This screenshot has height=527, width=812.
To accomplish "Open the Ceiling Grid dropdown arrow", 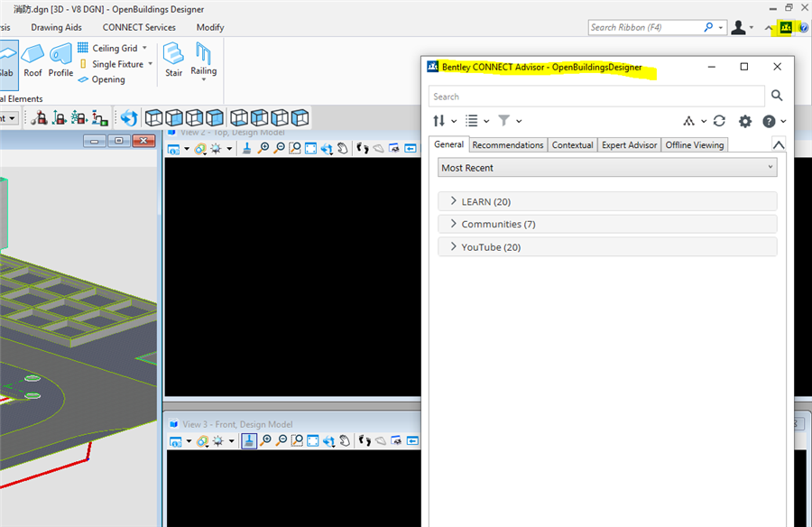I will 144,48.
